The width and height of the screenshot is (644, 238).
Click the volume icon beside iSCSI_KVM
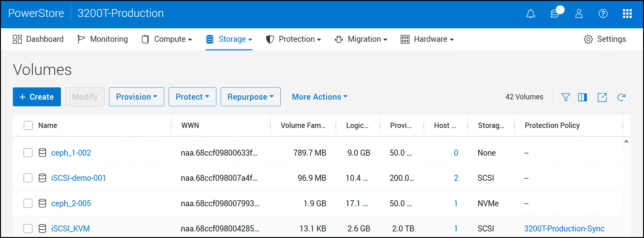[x=42, y=229]
